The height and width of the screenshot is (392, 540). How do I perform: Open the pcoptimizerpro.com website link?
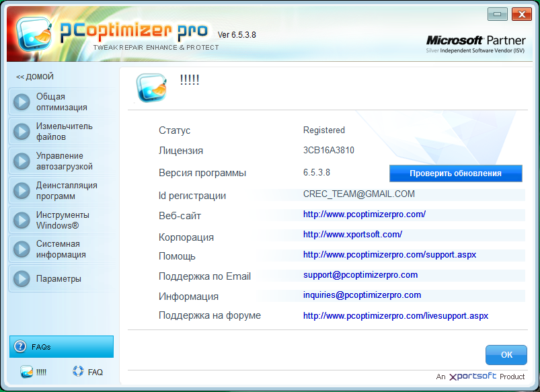pyautogui.click(x=364, y=214)
